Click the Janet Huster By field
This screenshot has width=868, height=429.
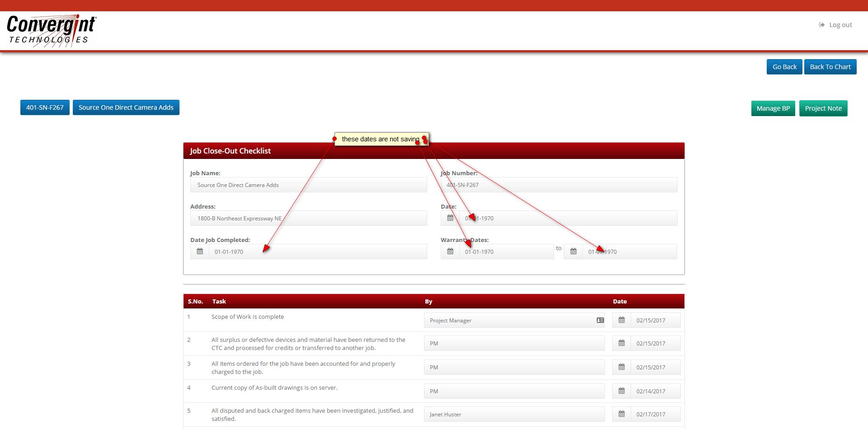point(514,414)
